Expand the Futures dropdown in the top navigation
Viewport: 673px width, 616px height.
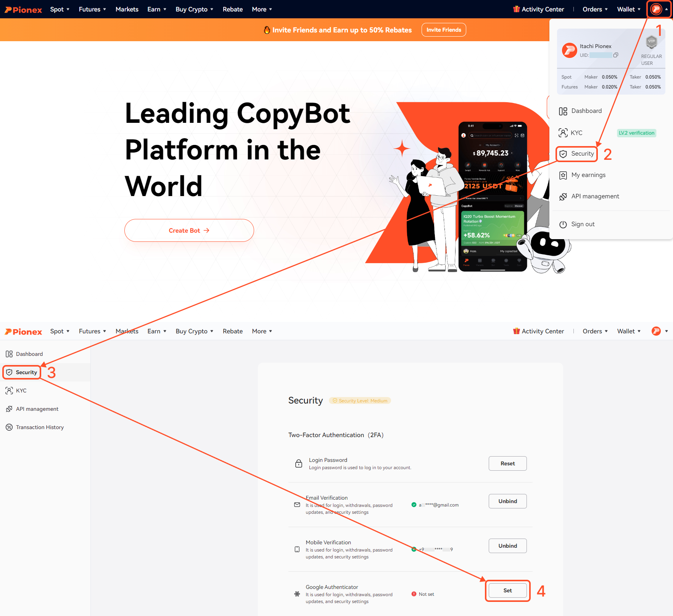point(92,9)
